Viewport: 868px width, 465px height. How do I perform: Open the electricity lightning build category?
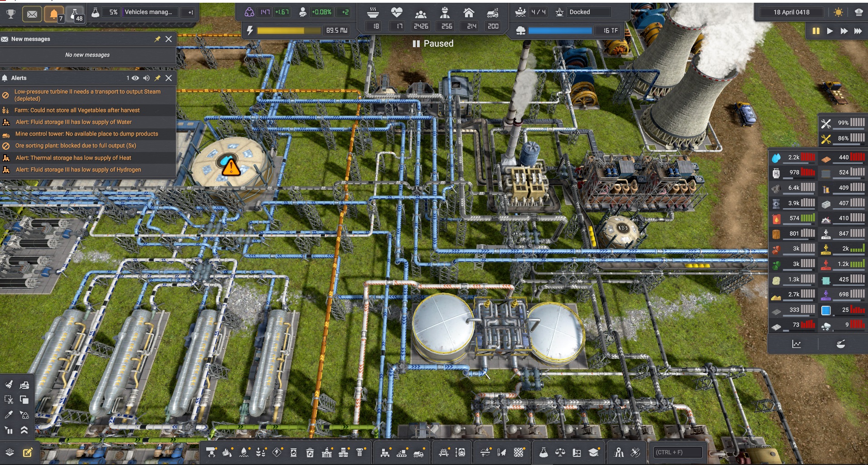277,452
